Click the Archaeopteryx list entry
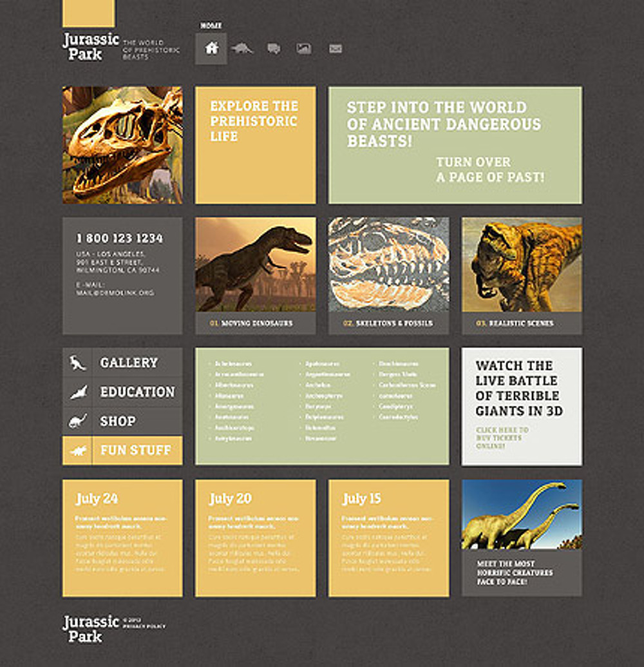Viewport: 644px width, 667px height. click(x=324, y=396)
